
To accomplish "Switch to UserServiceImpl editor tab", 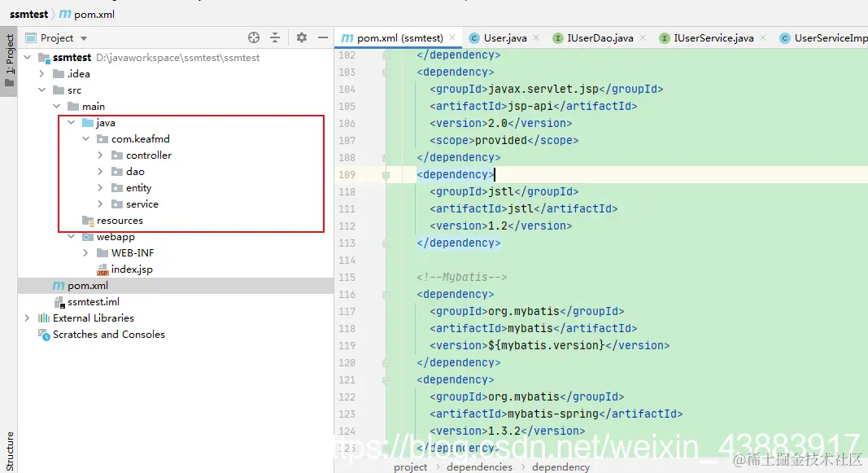I will click(824, 37).
